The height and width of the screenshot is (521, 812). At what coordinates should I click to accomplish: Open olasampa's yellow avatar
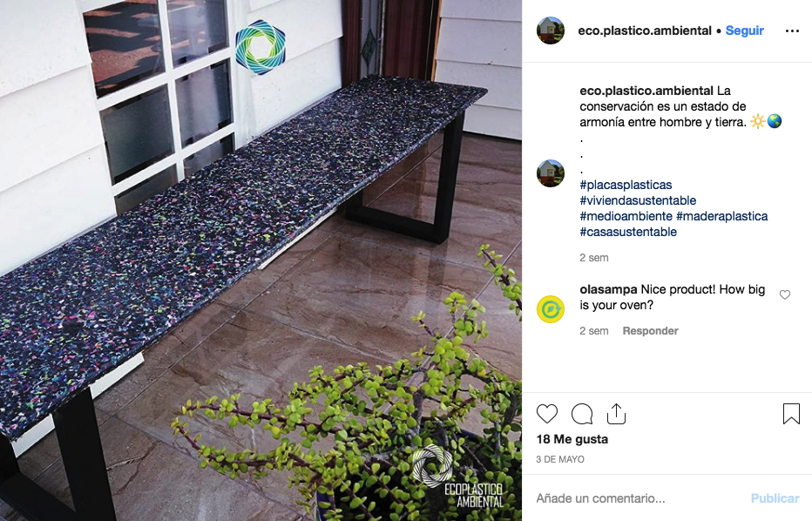point(551,309)
